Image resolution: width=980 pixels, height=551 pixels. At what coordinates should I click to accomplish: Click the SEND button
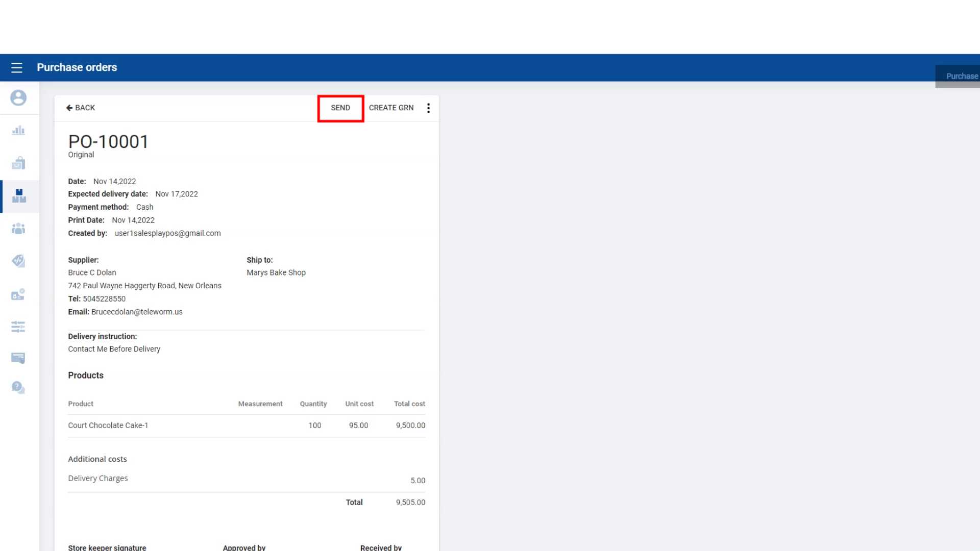tap(340, 108)
